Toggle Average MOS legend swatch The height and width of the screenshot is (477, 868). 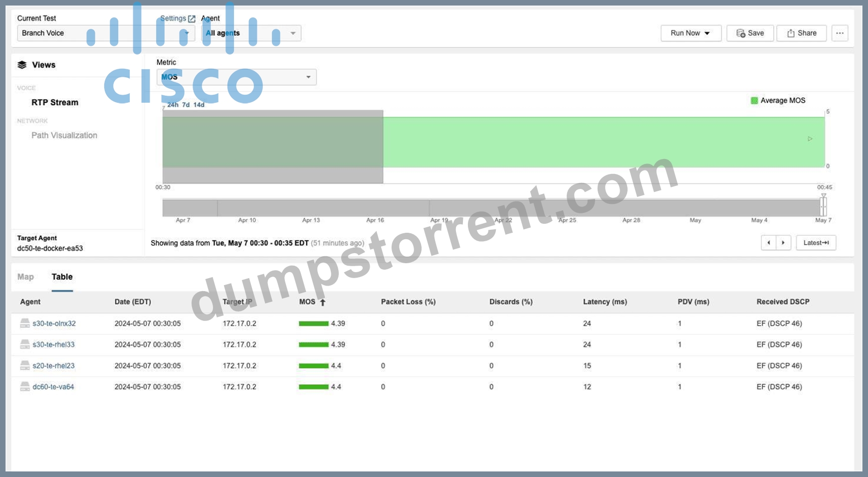coord(754,101)
